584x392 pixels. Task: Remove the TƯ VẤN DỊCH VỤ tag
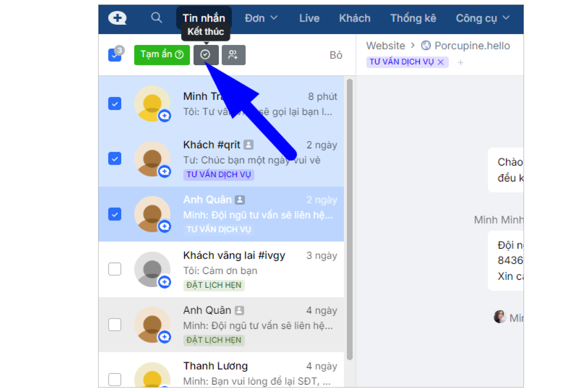[x=441, y=62]
